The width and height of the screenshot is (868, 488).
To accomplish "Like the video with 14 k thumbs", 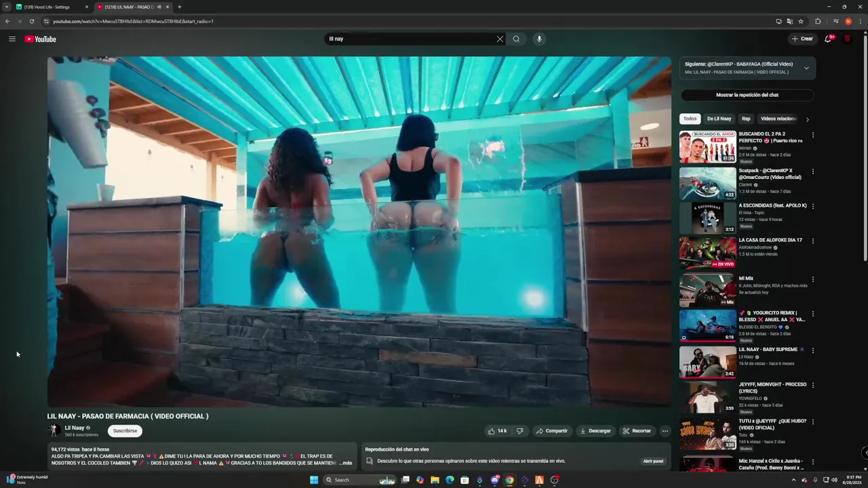I will click(x=497, y=430).
